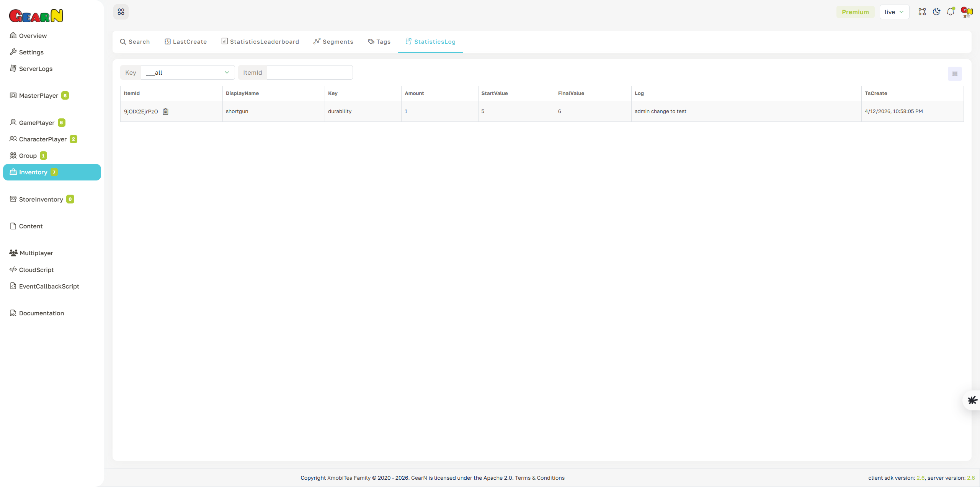Open the user avatar menu at top right
The height and width of the screenshot is (487, 980).
point(966,12)
